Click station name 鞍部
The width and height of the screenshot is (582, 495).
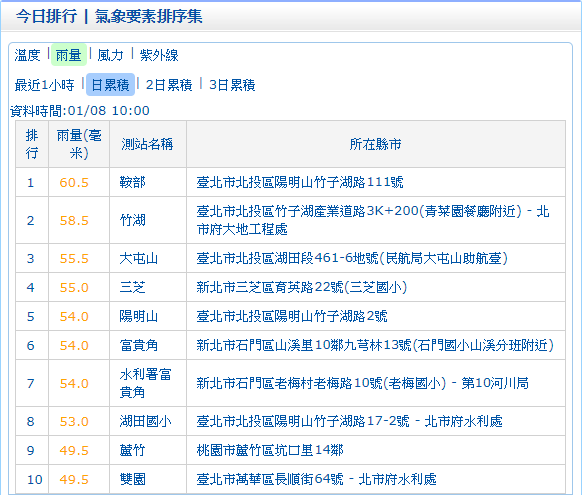coord(133,182)
